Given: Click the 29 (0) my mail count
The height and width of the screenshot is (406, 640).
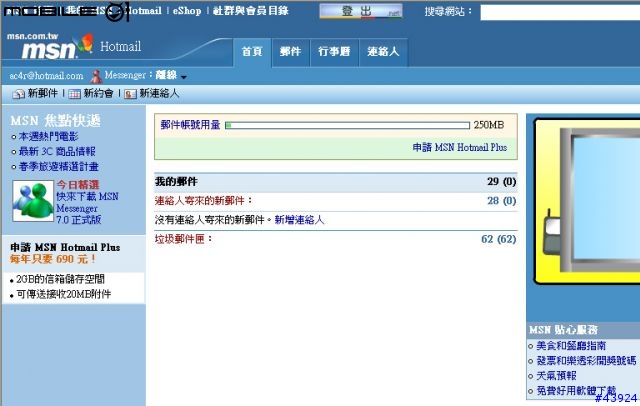Looking at the screenshot, I should click(x=501, y=182).
